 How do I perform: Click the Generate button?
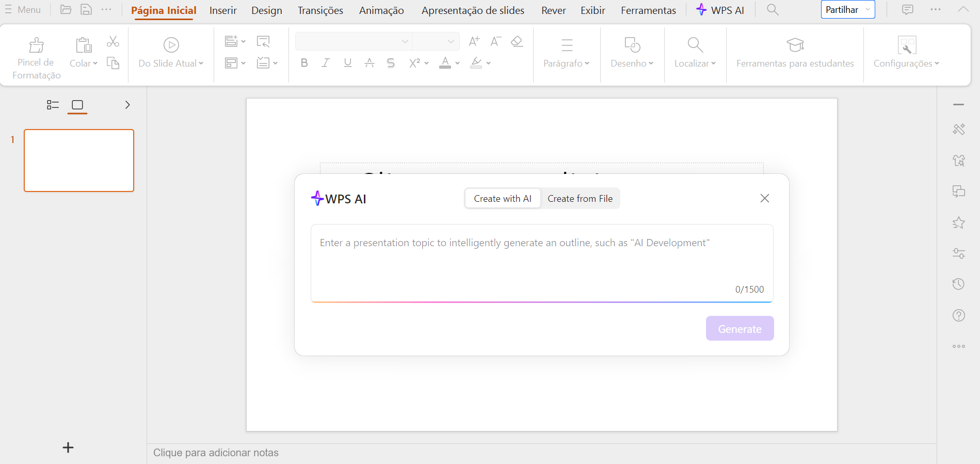tap(740, 328)
